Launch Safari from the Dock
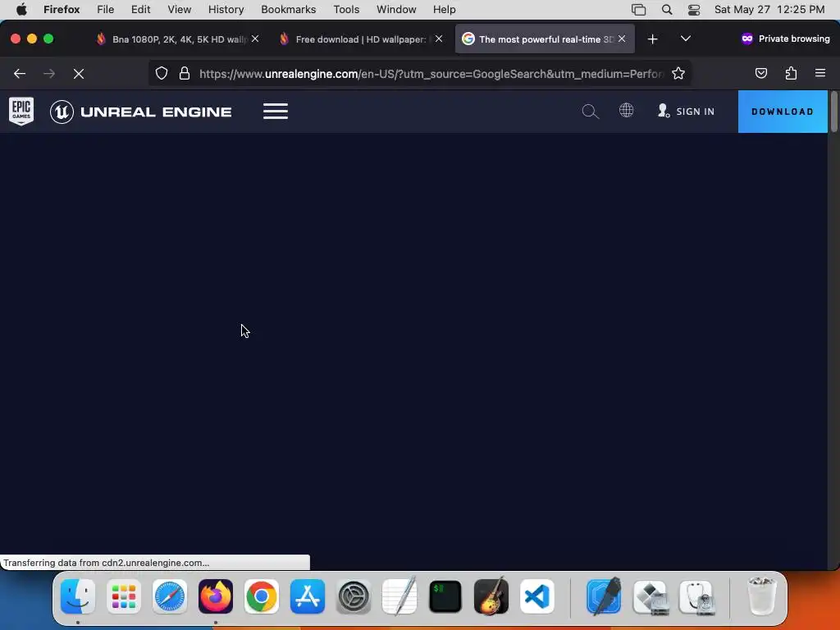 (170, 596)
